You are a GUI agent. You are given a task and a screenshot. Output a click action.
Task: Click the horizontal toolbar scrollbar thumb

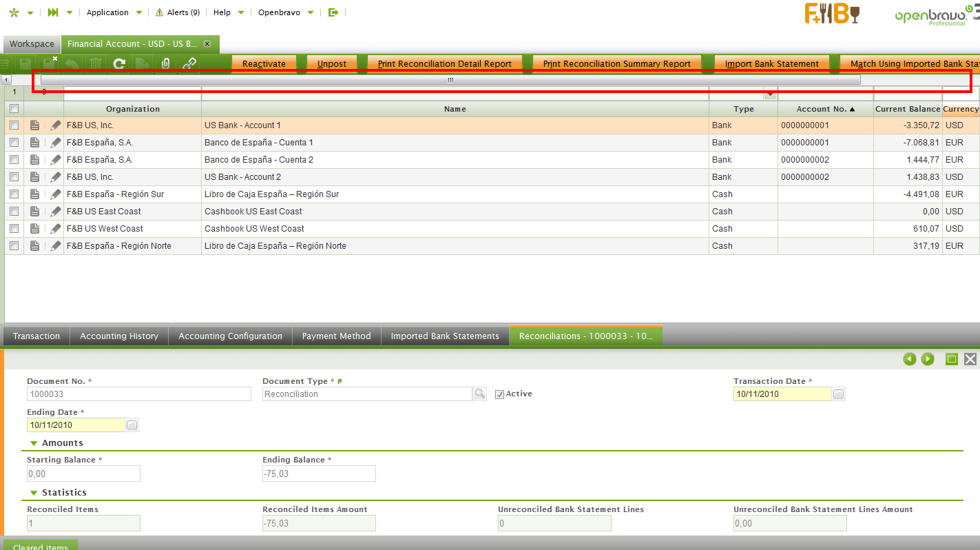tap(450, 80)
